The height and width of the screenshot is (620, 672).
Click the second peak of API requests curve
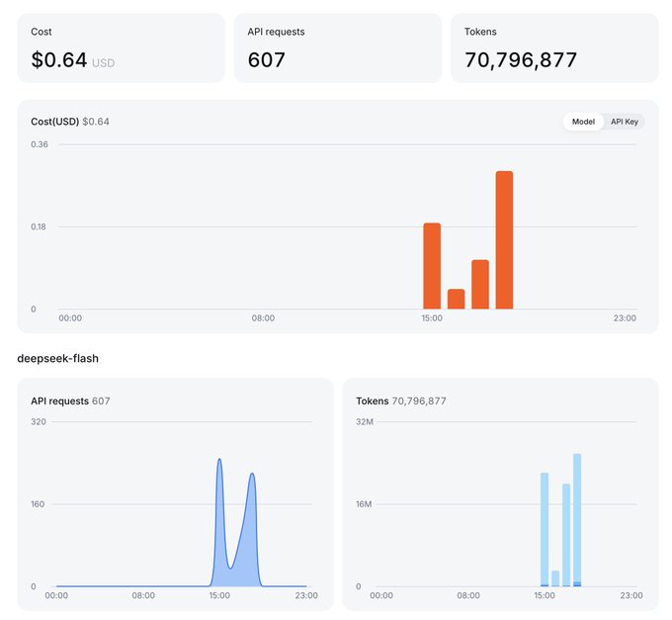252,475
